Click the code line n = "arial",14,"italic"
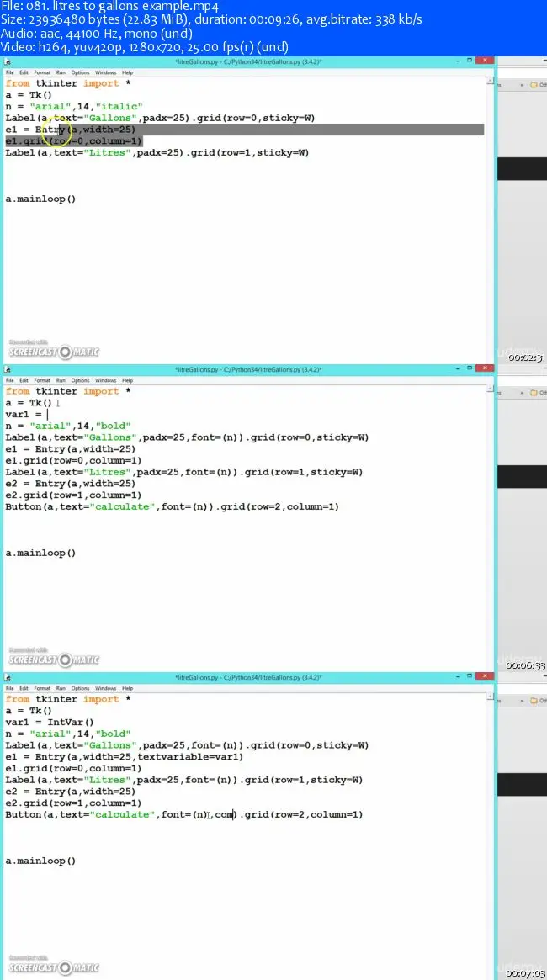Screen dimensions: 547x980 pyautogui.click(x=74, y=106)
